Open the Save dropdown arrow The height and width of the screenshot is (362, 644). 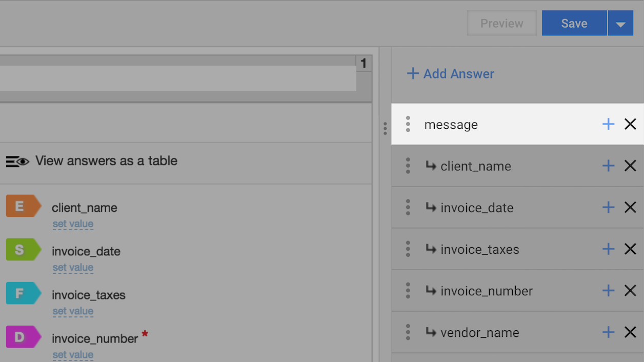click(620, 24)
